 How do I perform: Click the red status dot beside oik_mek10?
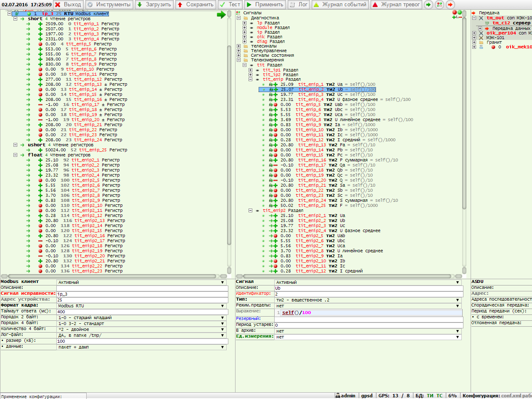493,47
